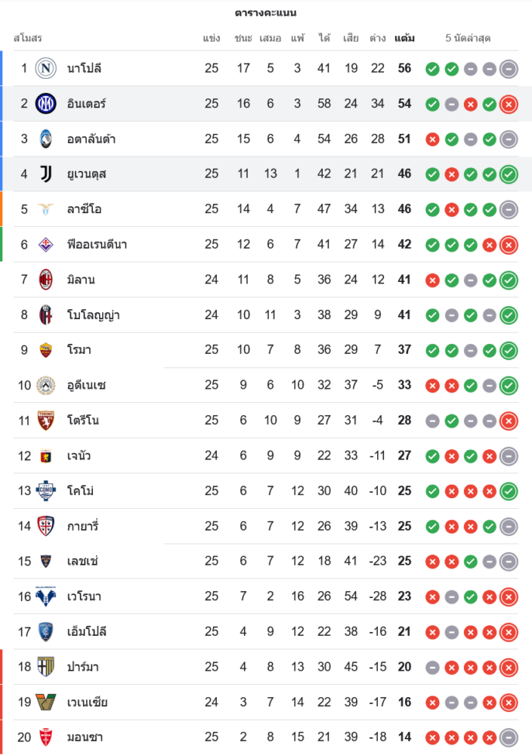Click the AC Milan crest icon
This screenshot has width=532, height=756.
46,280
